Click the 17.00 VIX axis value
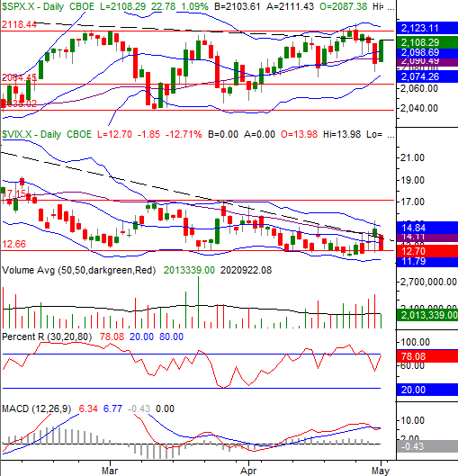Viewport: 458px width, 476px height. (412, 202)
